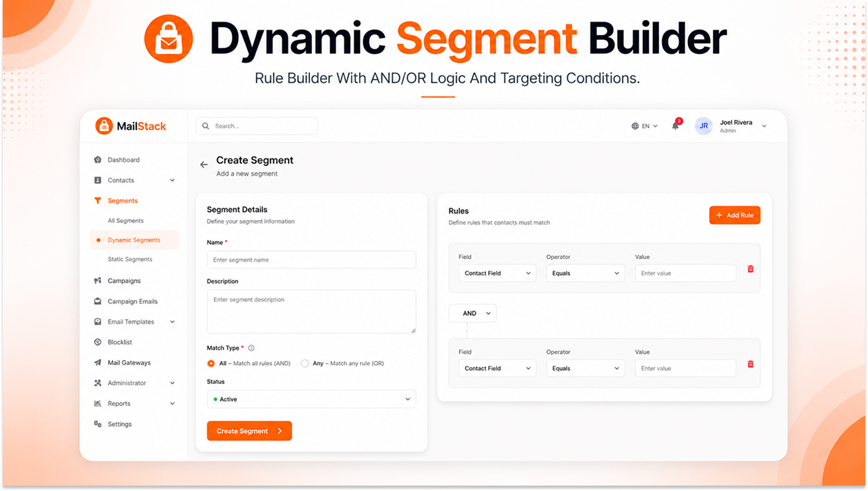The height and width of the screenshot is (491, 868).
Task: Click the Create Segment page heading
Action: (x=255, y=160)
